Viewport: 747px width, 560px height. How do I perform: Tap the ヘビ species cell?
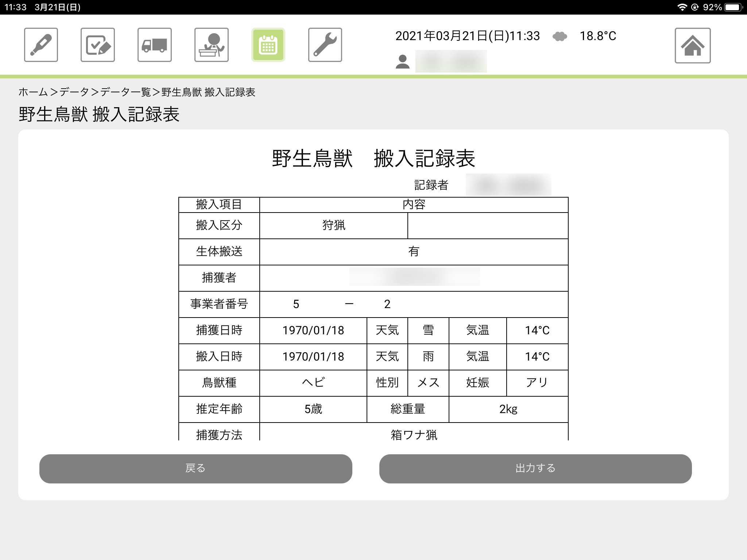(x=313, y=383)
